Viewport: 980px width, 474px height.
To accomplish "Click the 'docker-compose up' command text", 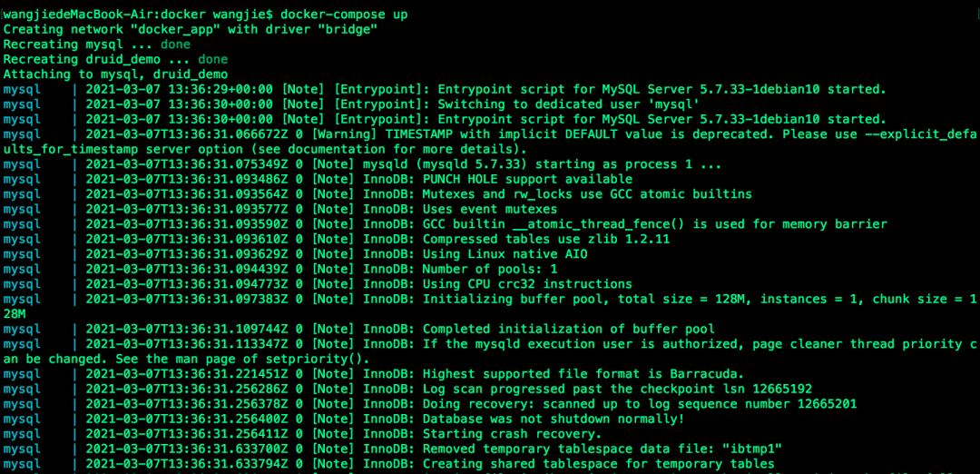I will 345,14.
